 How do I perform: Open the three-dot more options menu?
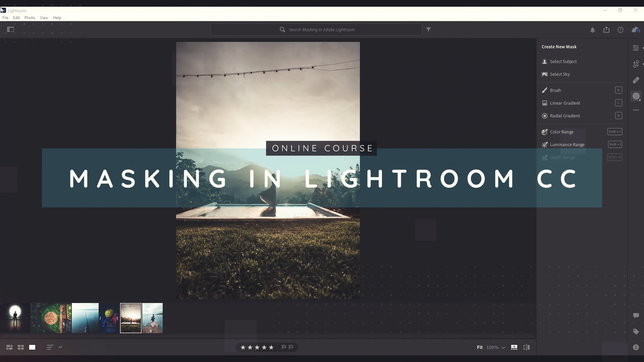[x=636, y=110]
